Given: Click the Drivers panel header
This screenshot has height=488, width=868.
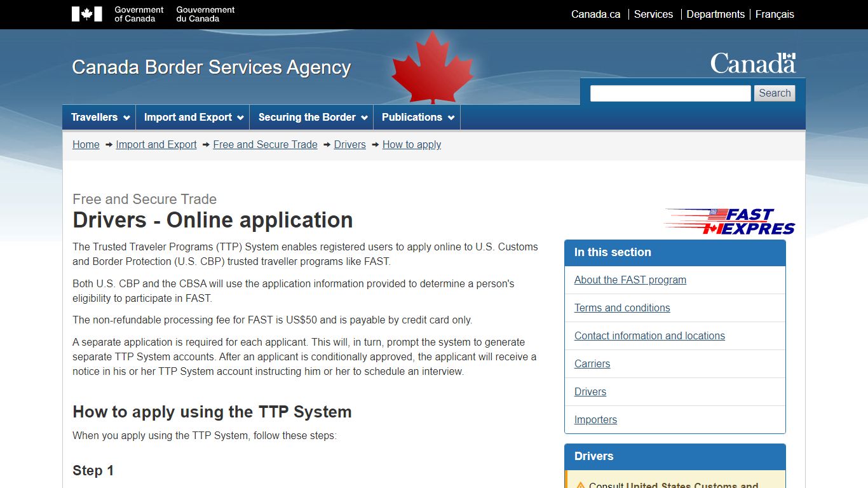Looking at the screenshot, I should (x=675, y=457).
